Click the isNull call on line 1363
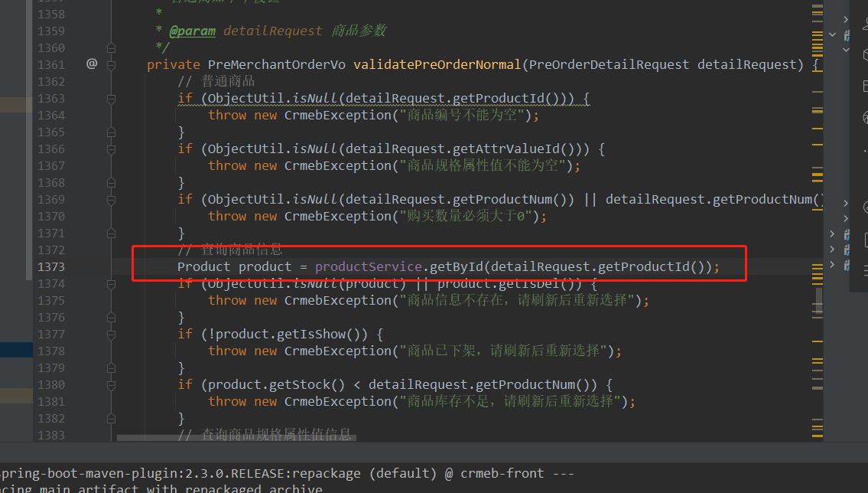The height and width of the screenshot is (493, 868). [x=315, y=99]
